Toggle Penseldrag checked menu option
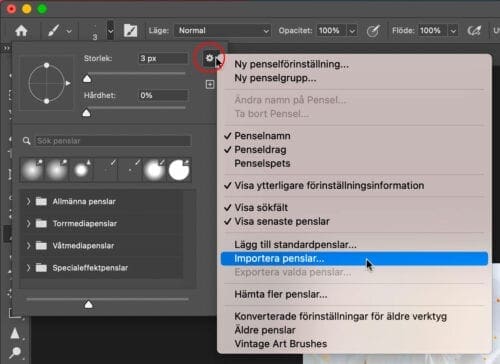500x364 pixels. [x=354, y=150]
